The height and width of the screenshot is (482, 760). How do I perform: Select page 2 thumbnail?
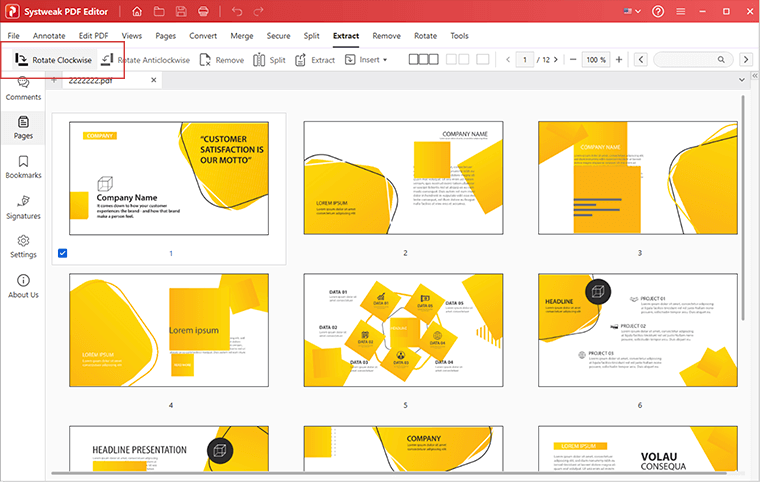403,178
